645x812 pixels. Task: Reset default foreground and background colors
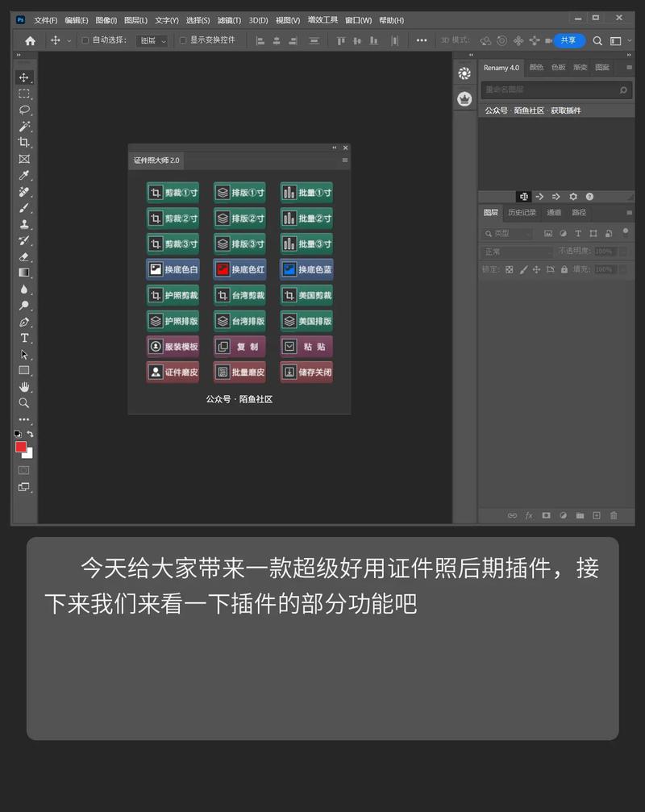[18, 434]
